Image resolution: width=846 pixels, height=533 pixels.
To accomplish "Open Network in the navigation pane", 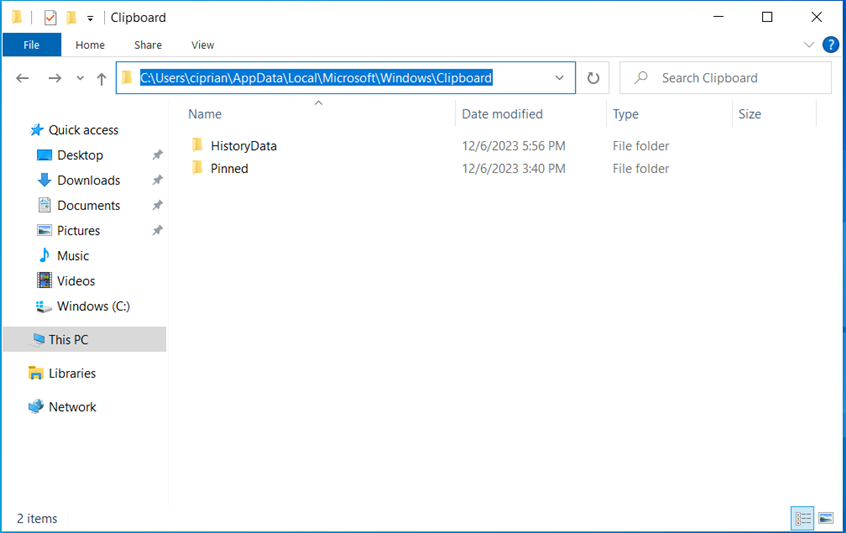I will coord(72,407).
